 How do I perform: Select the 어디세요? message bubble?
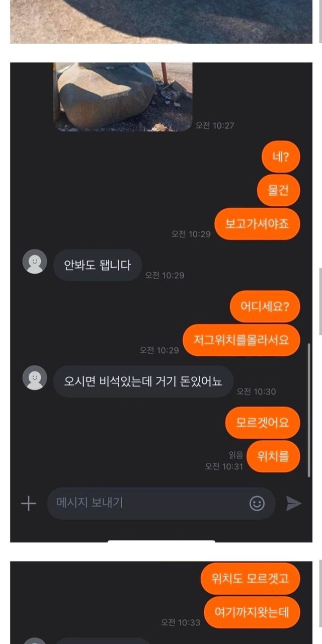pos(265,306)
